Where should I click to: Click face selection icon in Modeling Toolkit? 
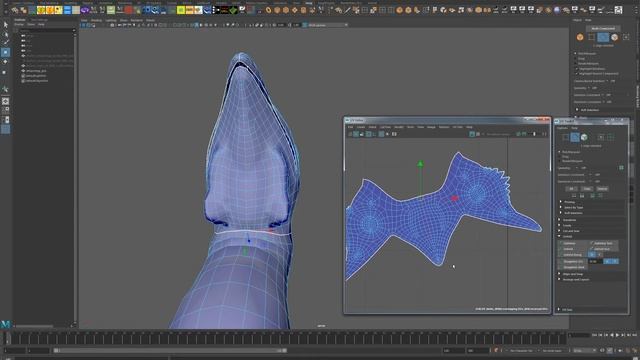pyautogui.click(x=614, y=38)
